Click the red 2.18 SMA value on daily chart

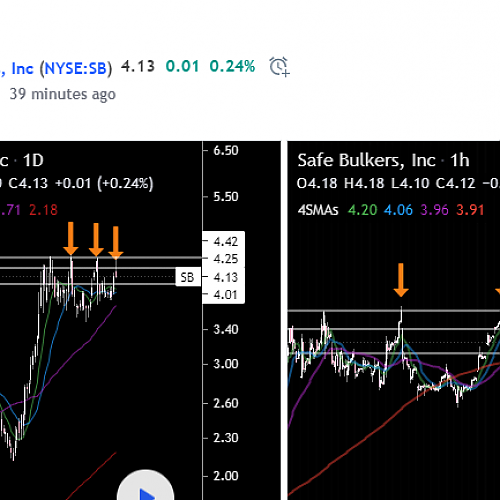[43, 210]
